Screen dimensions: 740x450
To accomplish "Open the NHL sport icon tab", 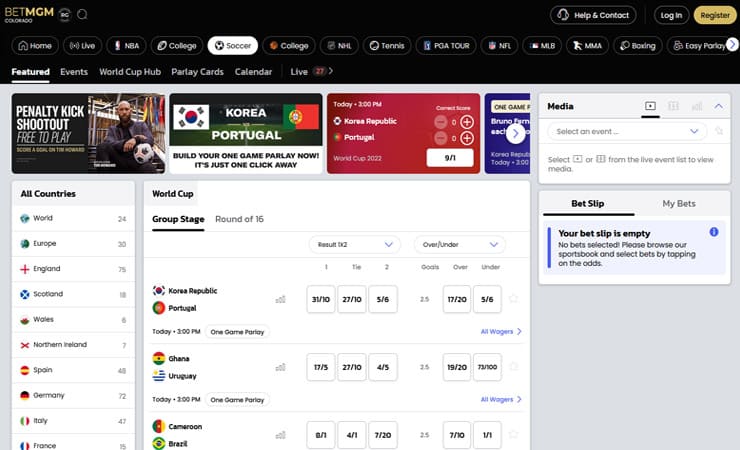I will click(339, 46).
